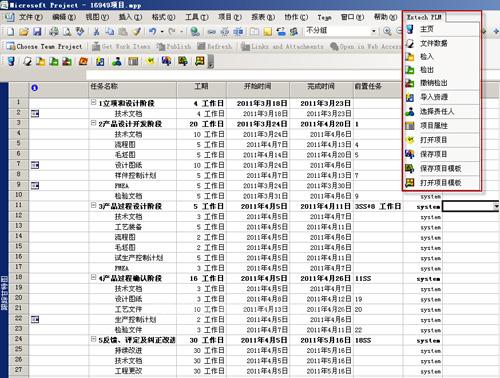
Task: Click the open project template icon in PLM toolbar
Action: pyautogui.click(x=200, y=61)
